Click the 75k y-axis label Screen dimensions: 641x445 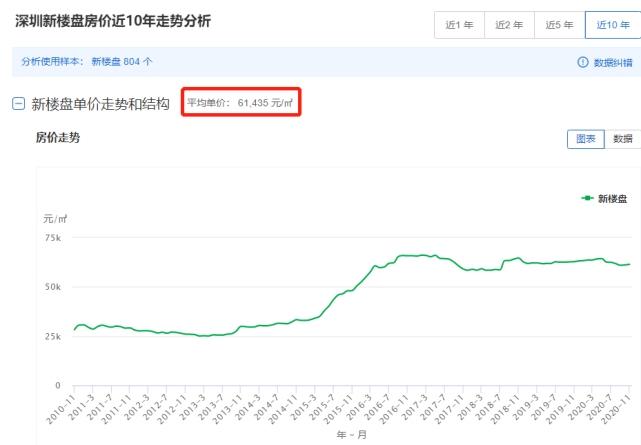pyautogui.click(x=52, y=238)
